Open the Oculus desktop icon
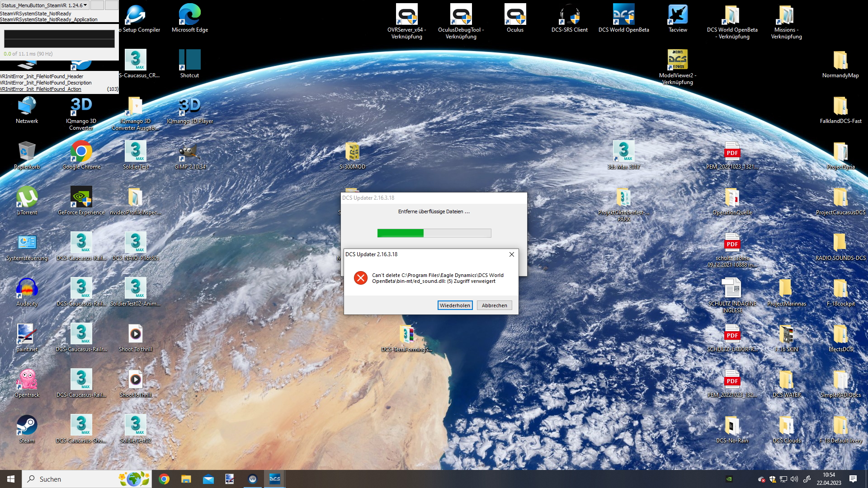 click(x=515, y=19)
